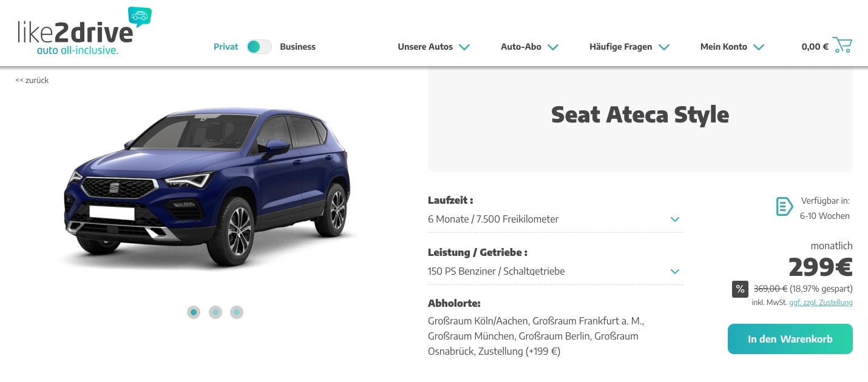Open the Laufzeit dropdown

[x=555, y=219]
